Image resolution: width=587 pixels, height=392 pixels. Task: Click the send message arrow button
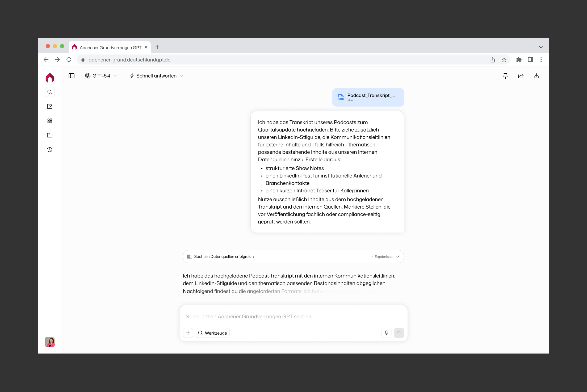(399, 333)
